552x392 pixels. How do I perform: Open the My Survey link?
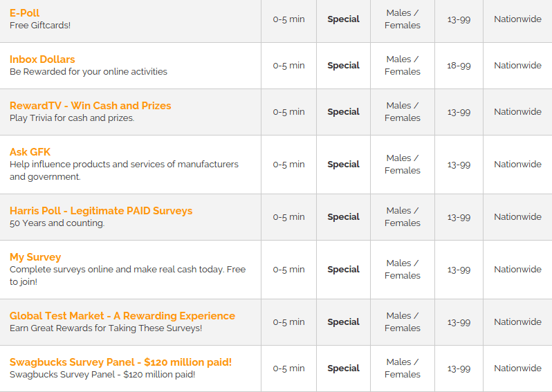[35, 257]
